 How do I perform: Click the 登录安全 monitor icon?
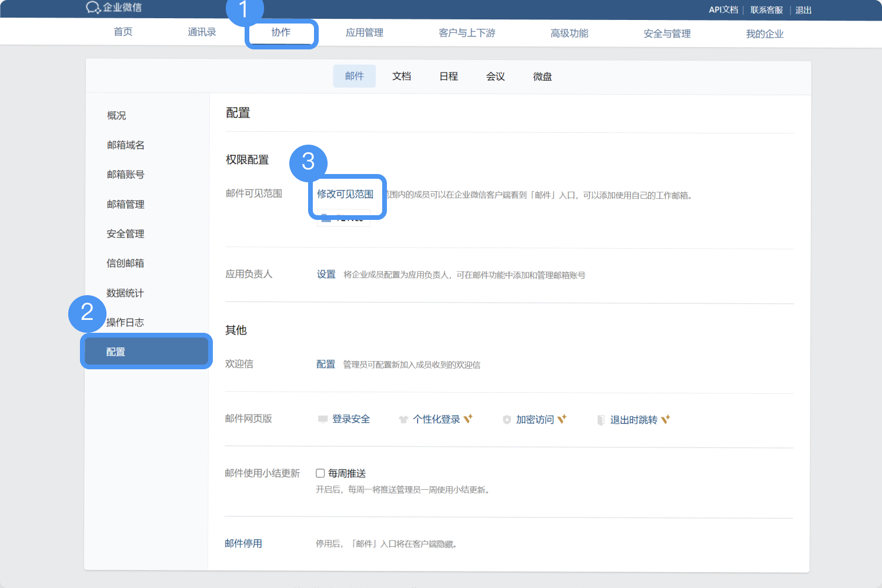point(323,419)
